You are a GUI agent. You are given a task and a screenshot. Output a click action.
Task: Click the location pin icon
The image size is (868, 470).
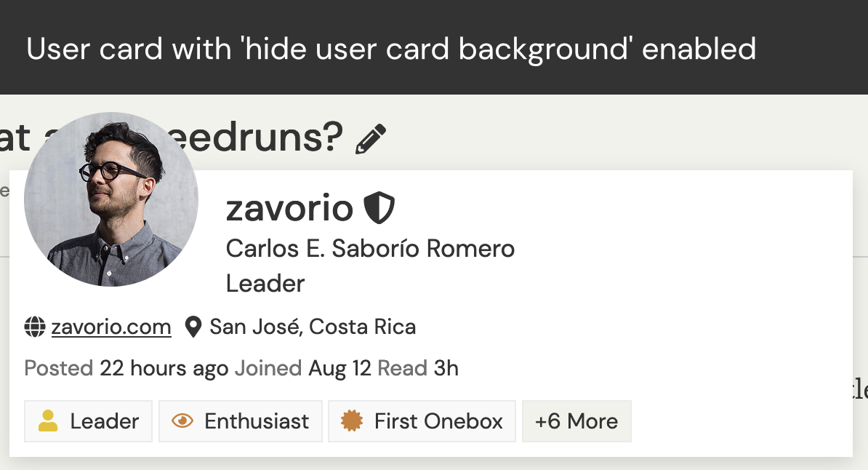193,327
